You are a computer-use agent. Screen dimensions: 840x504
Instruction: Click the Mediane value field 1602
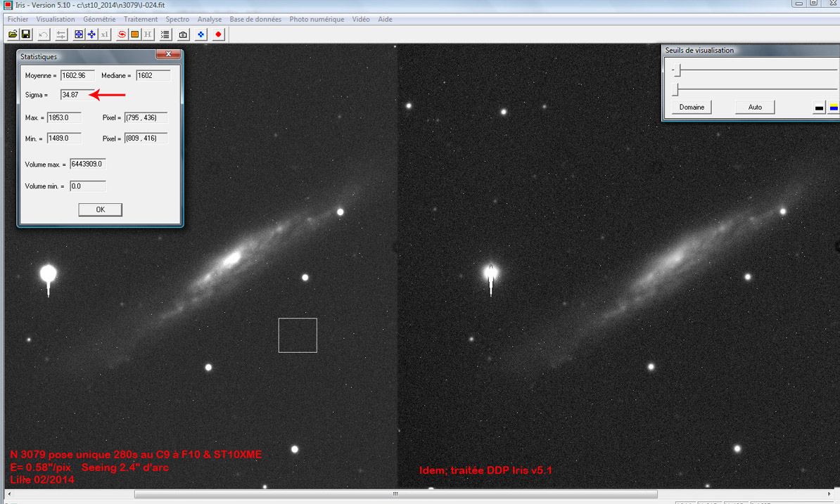(153, 75)
